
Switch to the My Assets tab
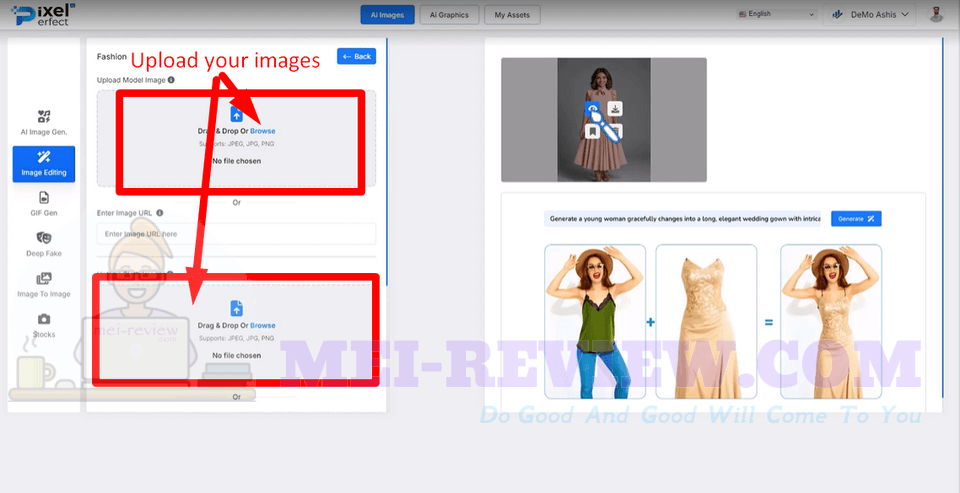pos(512,15)
